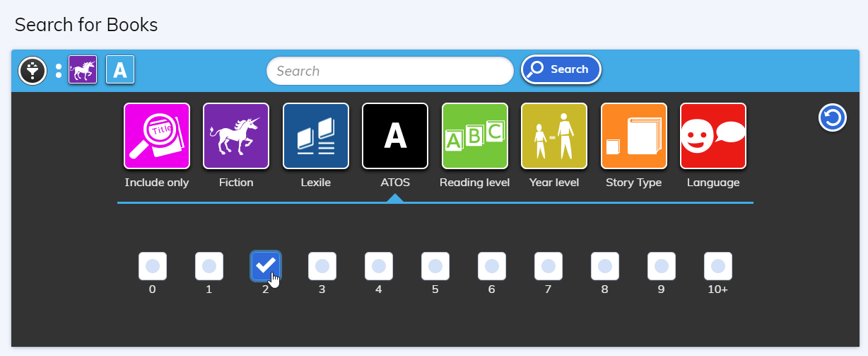Click the small unicorn Fiction filter chip
The image size is (868, 356).
pyautogui.click(x=83, y=70)
